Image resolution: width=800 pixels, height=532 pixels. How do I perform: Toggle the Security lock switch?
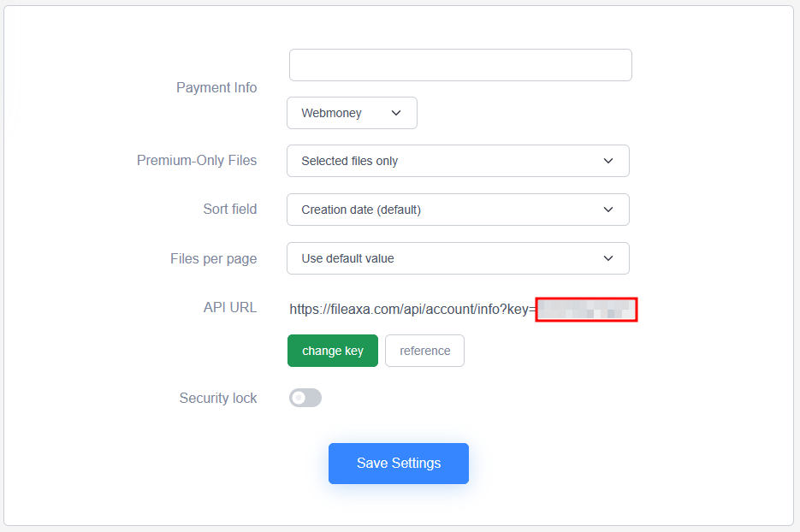pos(305,398)
